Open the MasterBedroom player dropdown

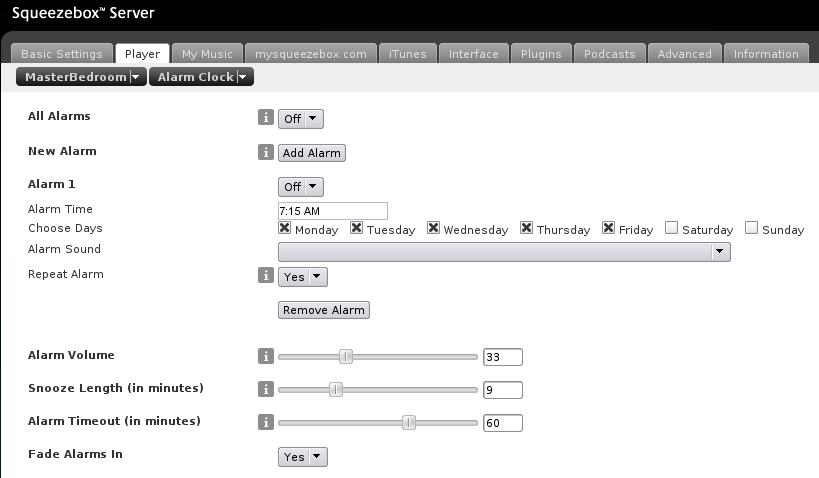coord(82,77)
